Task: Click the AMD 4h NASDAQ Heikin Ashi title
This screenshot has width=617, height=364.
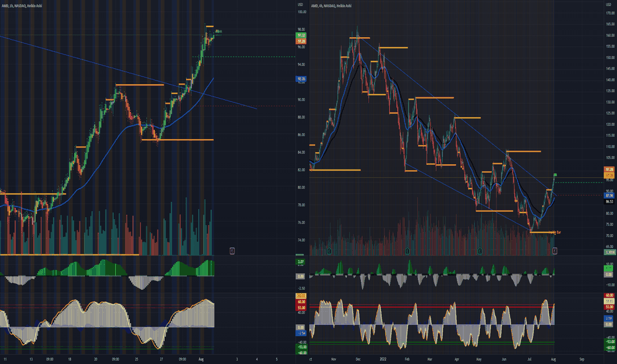Action: (331, 6)
